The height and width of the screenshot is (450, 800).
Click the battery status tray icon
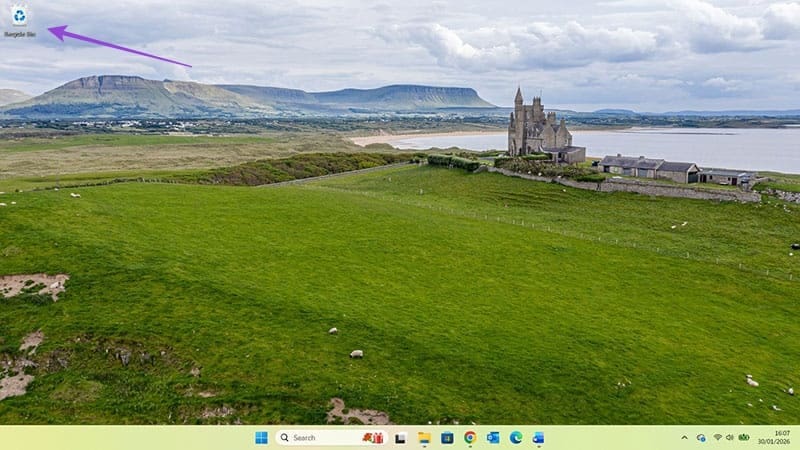point(744,438)
